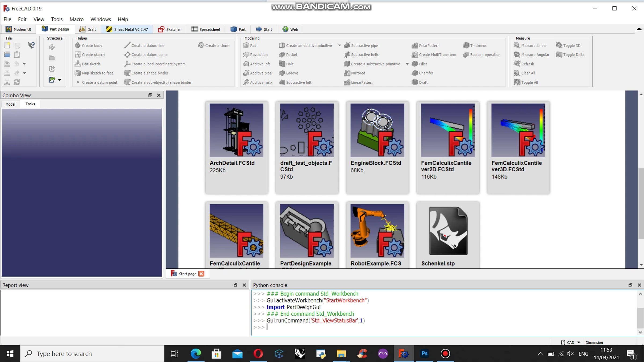Click the Toggle 3D measure button
The image size is (644, 362).
click(x=568, y=46)
